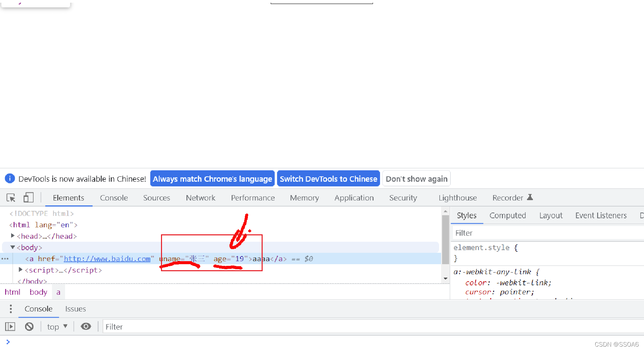
Task: Open the drawer three-dot menu
Action: tap(11, 309)
